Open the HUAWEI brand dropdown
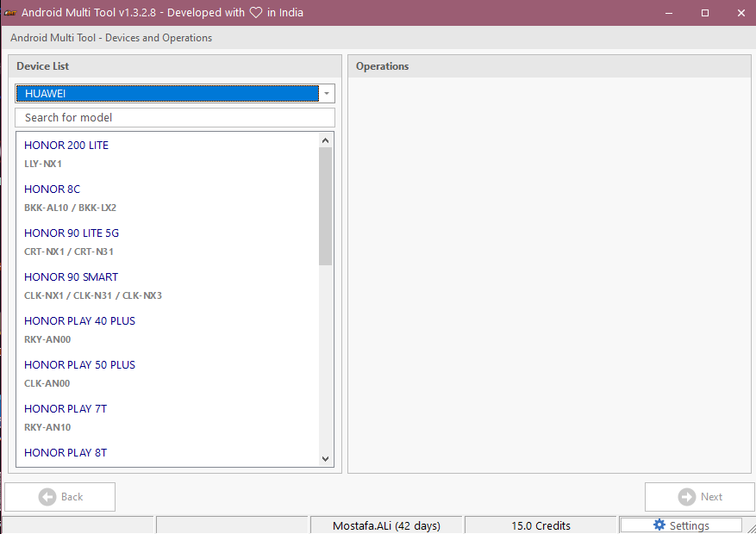The width and height of the screenshot is (756, 534). [x=174, y=93]
